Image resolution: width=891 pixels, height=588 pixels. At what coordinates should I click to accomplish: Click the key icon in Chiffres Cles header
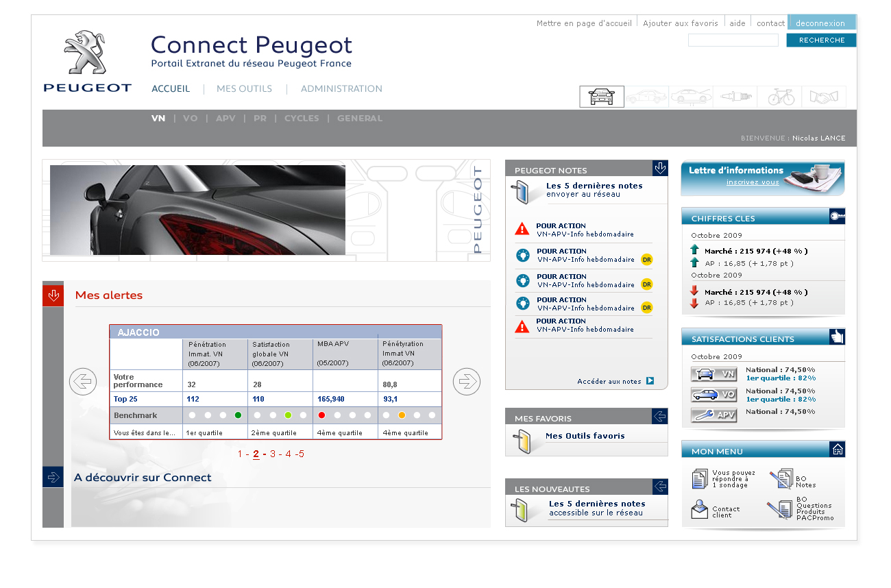pos(837,217)
